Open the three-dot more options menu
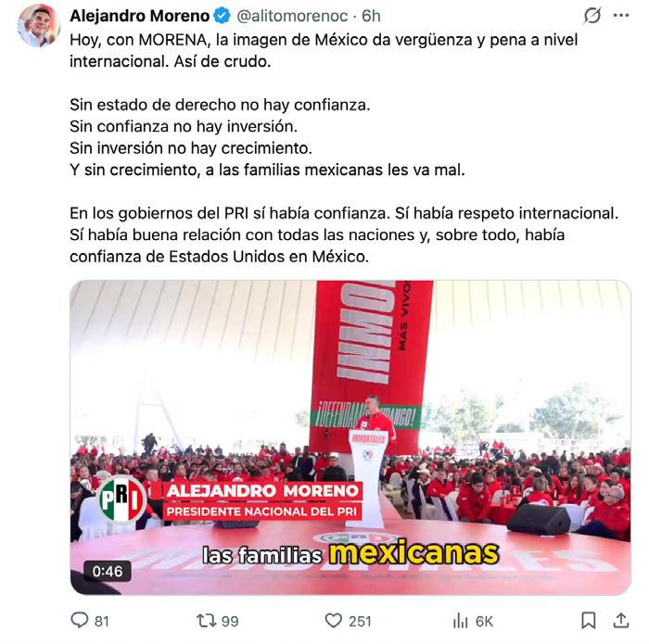 click(x=621, y=16)
